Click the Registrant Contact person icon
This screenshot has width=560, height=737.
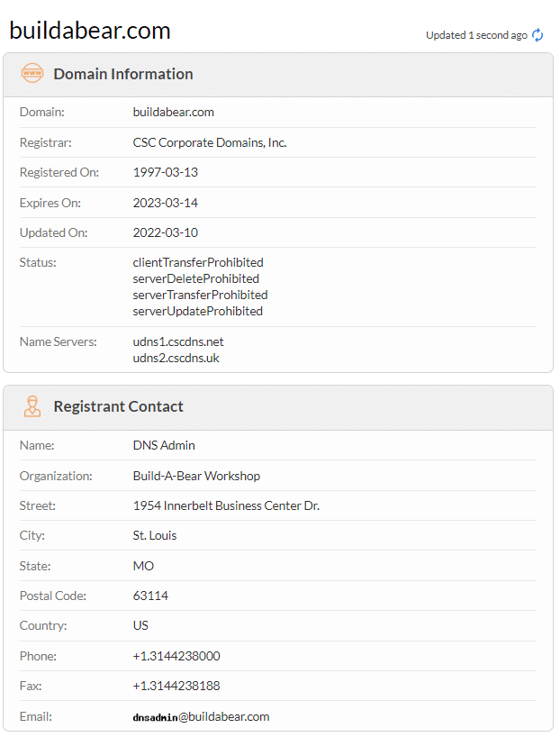pyautogui.click(x=32, y=406)
